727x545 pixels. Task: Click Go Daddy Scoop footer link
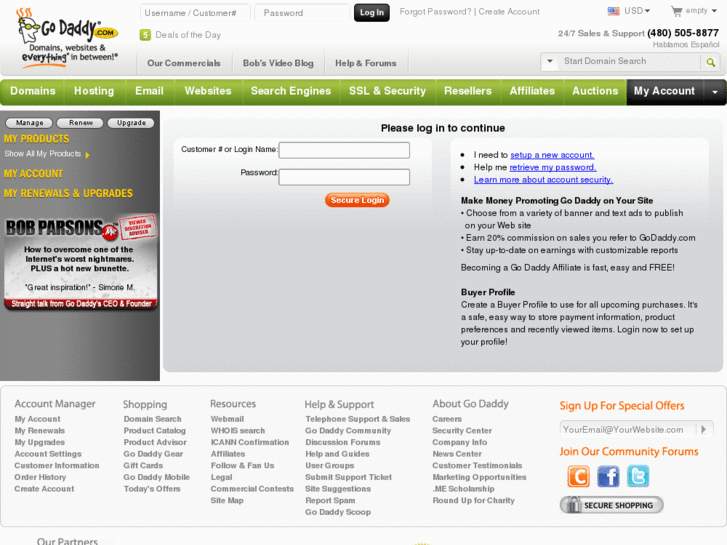pos(338,512)
